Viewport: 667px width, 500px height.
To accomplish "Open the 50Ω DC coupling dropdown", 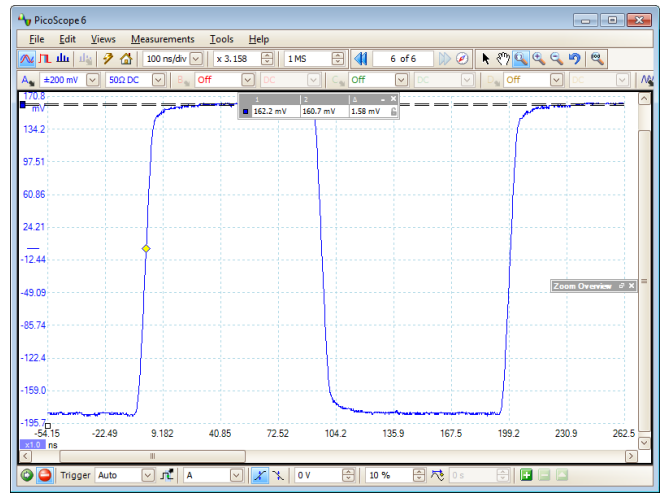I will pyautogui.click(x=158, y=80).
